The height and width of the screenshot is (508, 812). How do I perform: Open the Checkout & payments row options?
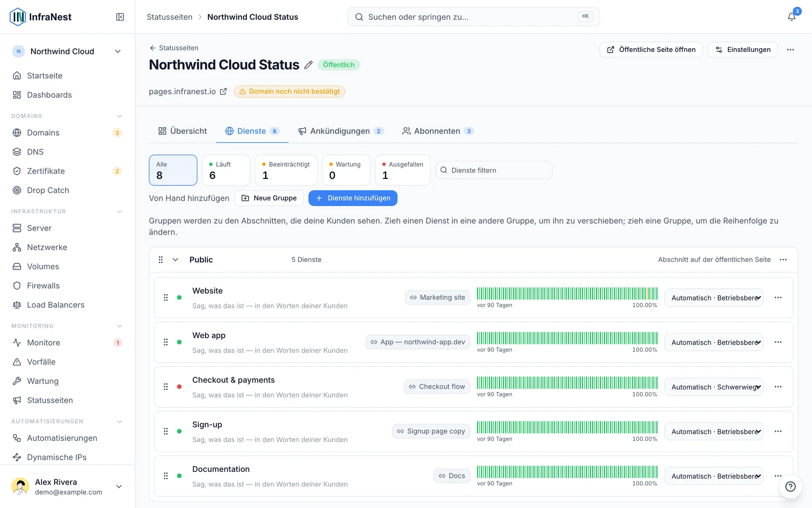pos(778,387)
